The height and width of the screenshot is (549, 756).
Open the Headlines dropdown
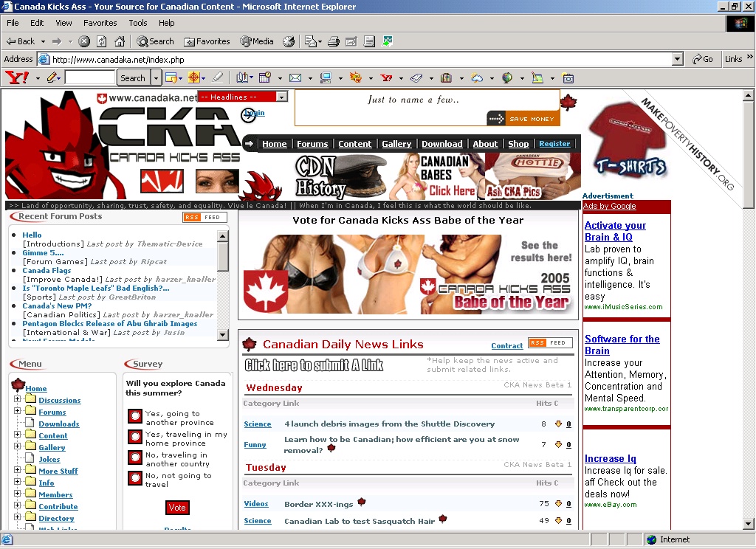[x=243, y=97]
